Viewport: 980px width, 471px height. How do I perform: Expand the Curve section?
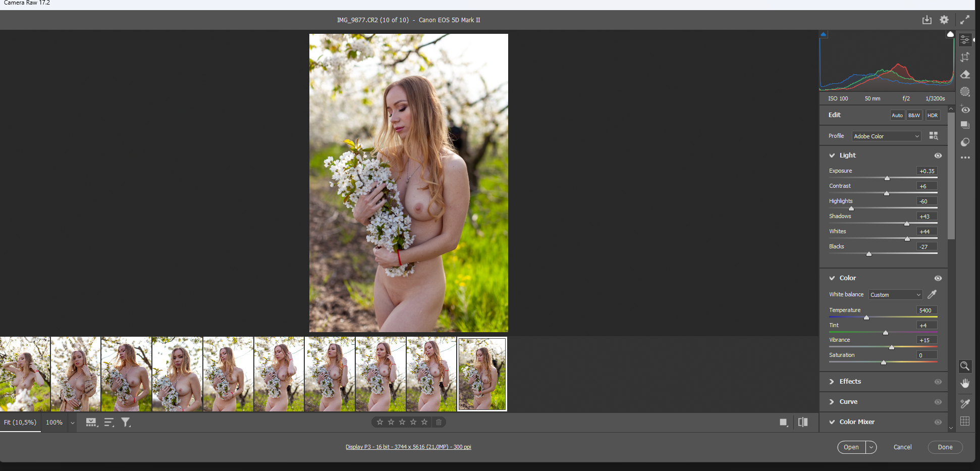[832, 402]
